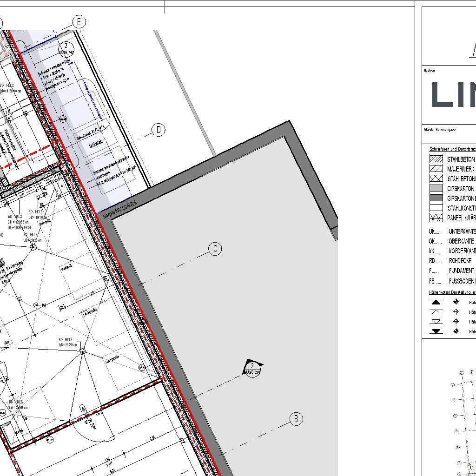Click the solid downward triangle height symbol

436,331
